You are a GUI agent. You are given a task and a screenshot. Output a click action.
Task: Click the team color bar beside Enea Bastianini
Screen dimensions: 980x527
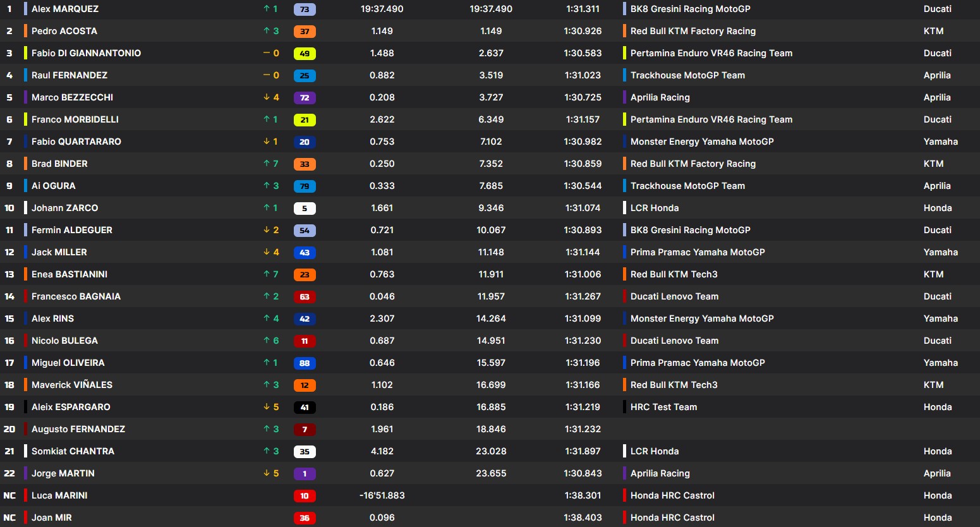point(25,274)
